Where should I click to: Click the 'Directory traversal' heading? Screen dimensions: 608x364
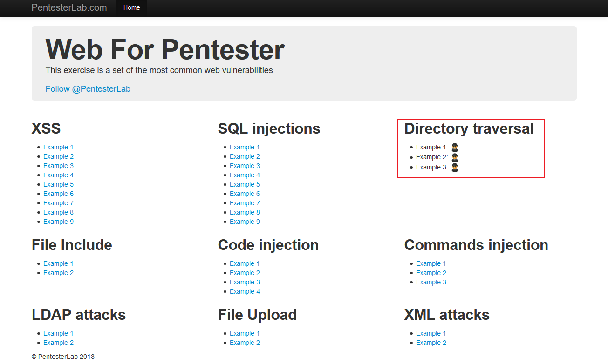click(x=469, y=128)
